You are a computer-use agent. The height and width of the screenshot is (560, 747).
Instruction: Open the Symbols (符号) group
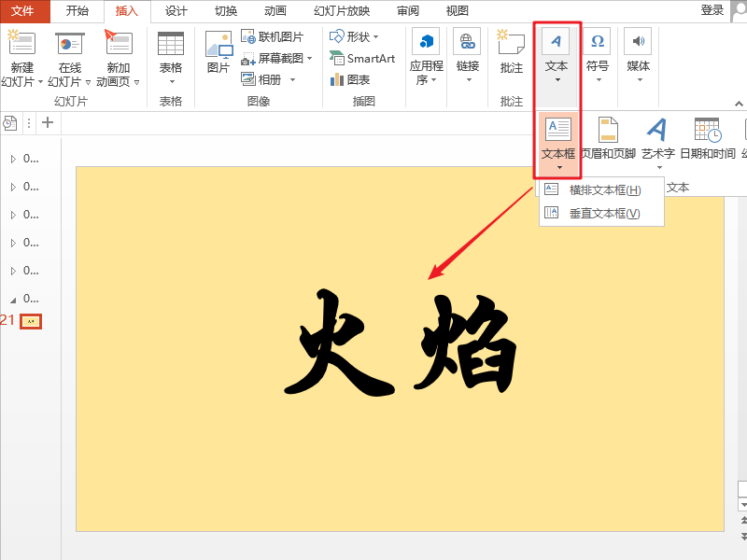click(598, 56)
